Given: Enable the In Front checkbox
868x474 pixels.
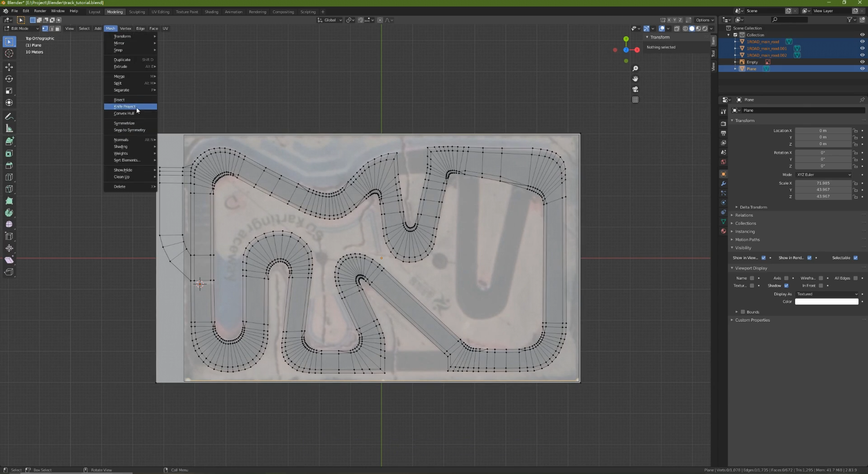Looking at the screenshot, I should [x=820, y=285].
